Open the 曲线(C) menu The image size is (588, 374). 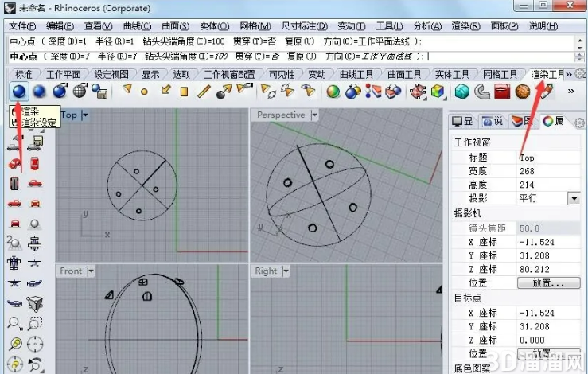[137, 26]
